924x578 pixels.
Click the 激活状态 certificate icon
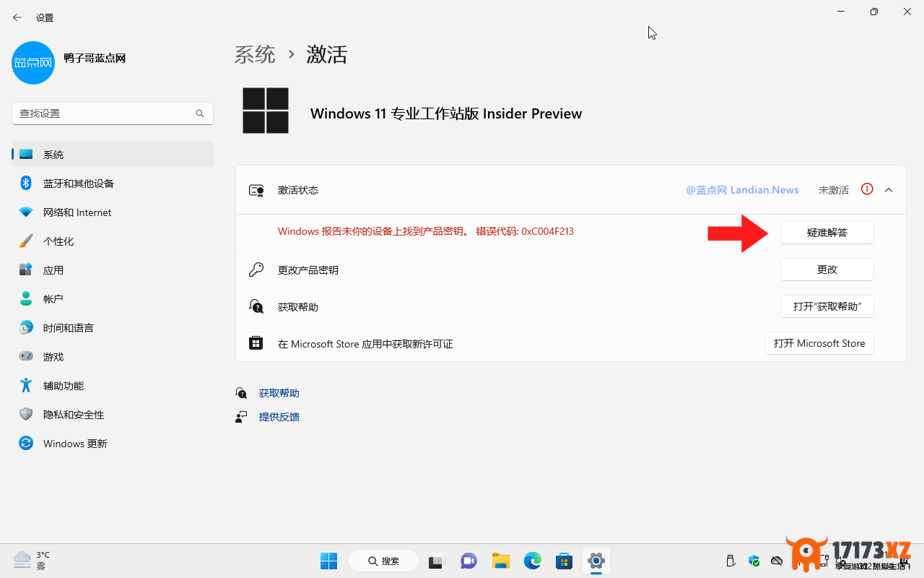pos(256,190)
